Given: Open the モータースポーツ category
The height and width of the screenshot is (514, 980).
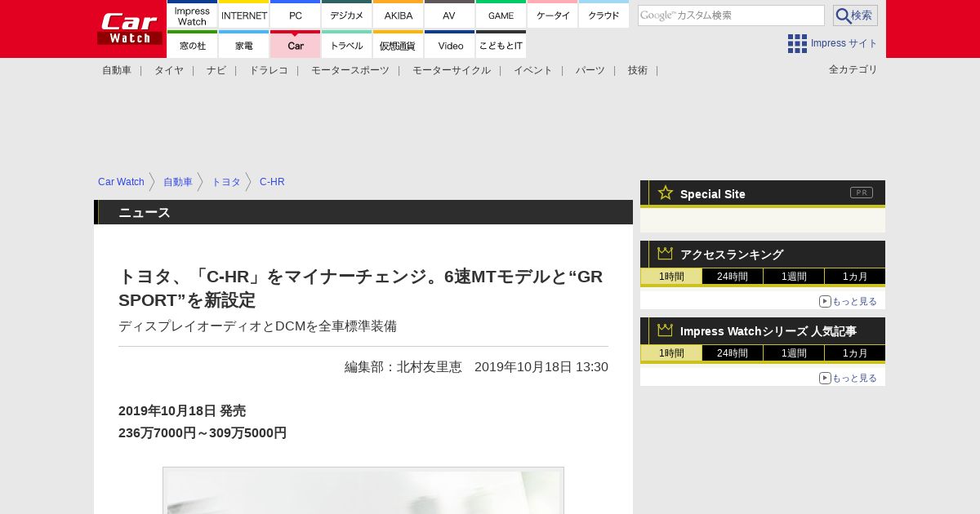Looking at the screenshot, I should click(x=350, y=70).
